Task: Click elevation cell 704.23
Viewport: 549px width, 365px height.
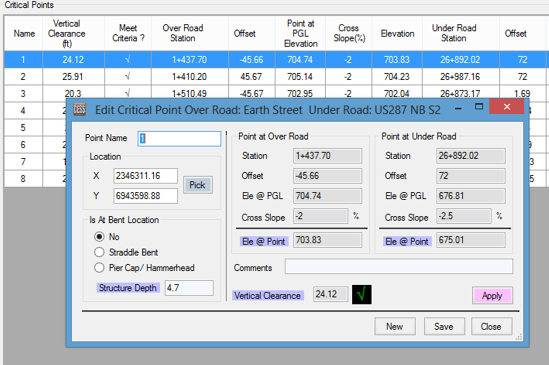Action: 397,76
